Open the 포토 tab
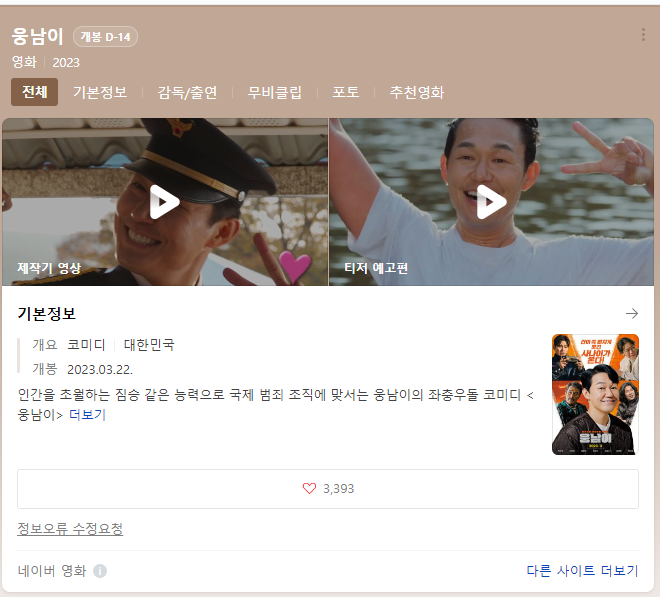Screen dimensions: 660x597 point(346,92)
